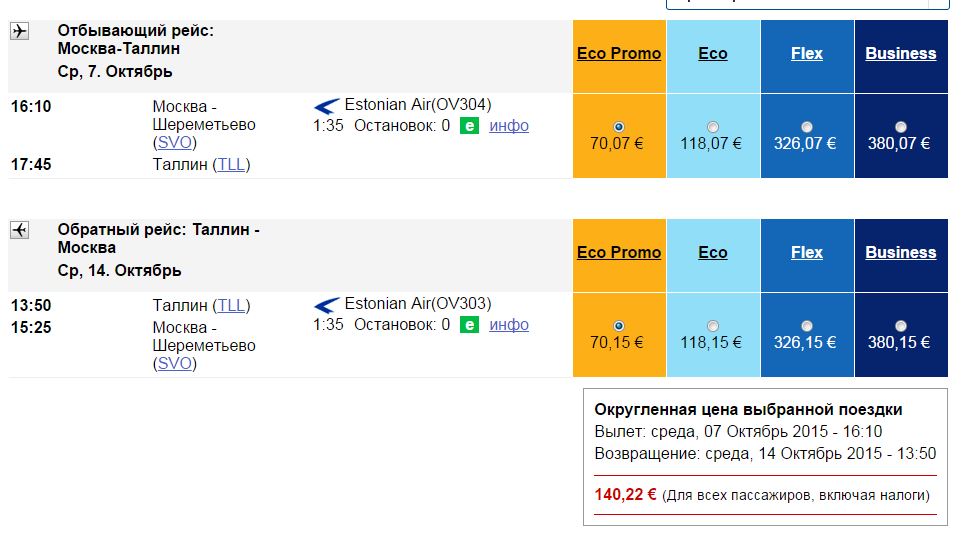This screenshot has height=538, width=963.
Task: Open the Business header link for return flight
Action: pos(901,252)
